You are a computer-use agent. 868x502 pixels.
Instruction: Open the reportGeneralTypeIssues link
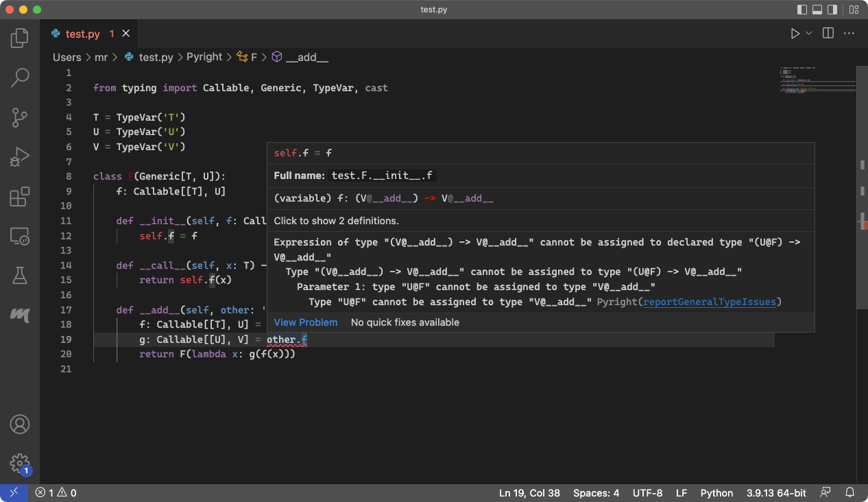709,302
